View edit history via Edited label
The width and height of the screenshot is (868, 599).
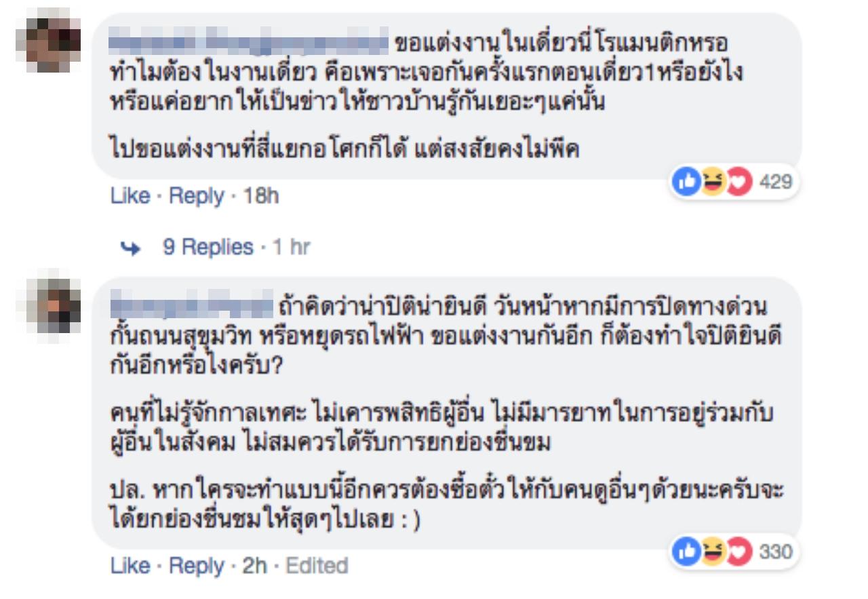[x=317, y=566]
